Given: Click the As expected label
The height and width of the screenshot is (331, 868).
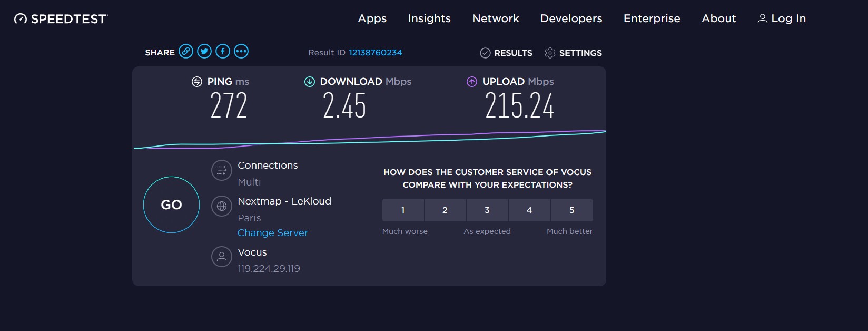Looking at the screenshot, I should click(x=487, y=231).
